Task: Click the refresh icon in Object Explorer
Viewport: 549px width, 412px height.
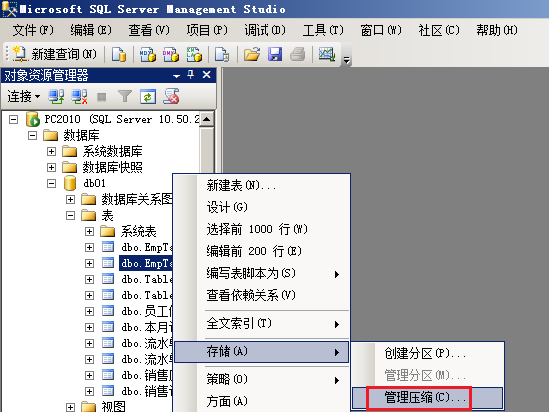Action: [148, 96]
